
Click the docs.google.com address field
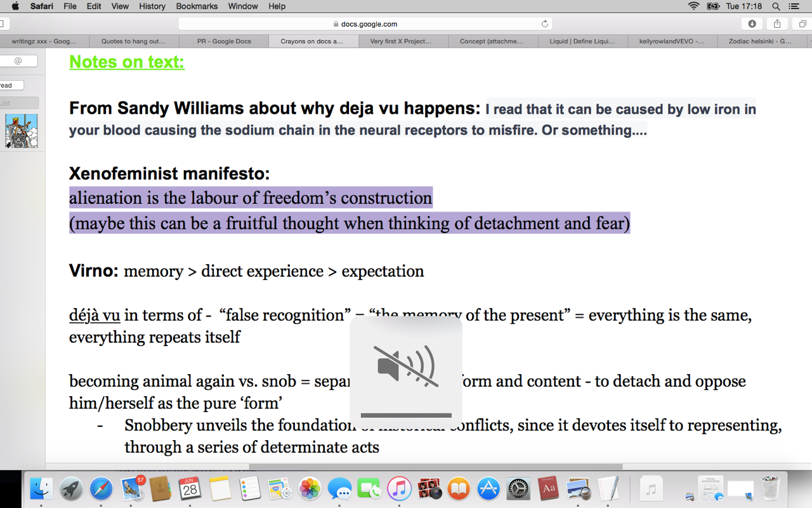(365, 24)
